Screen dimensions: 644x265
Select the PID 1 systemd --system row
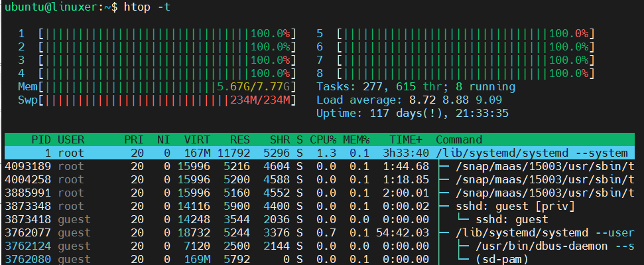pyautogui.click(x=320, y=153)
